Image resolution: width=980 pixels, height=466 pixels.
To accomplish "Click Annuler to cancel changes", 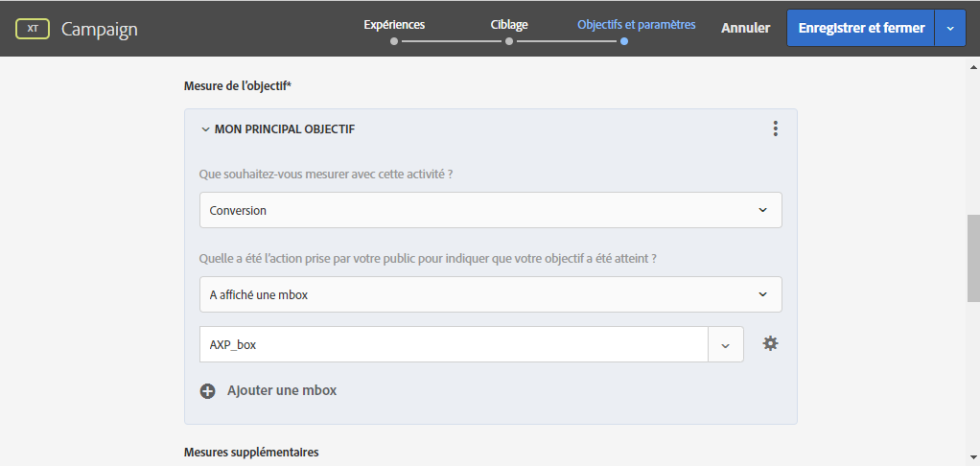I will click(x=745, y=29).
